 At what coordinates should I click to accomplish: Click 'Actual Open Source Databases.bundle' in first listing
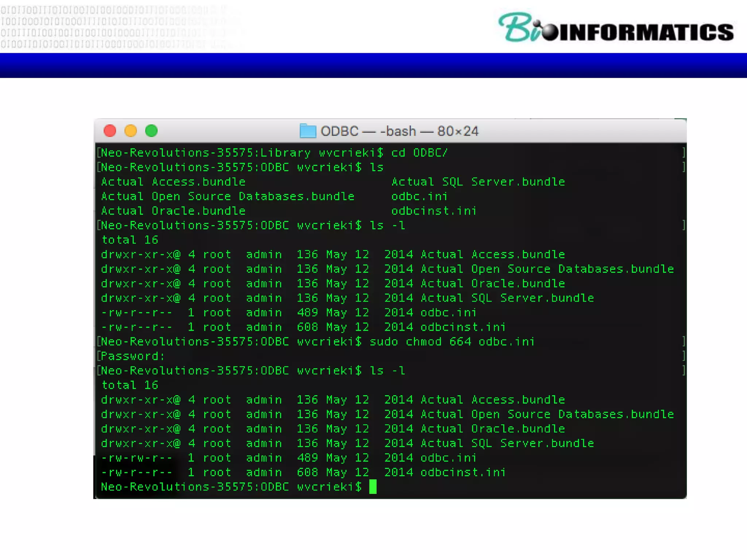pyautogui.click(x=227, y=197)
